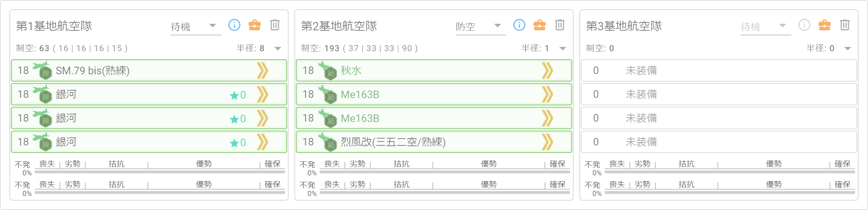Click ★0 improvement level of first 銀河
The height and width of the screenshot is (210, 868).
238,95
